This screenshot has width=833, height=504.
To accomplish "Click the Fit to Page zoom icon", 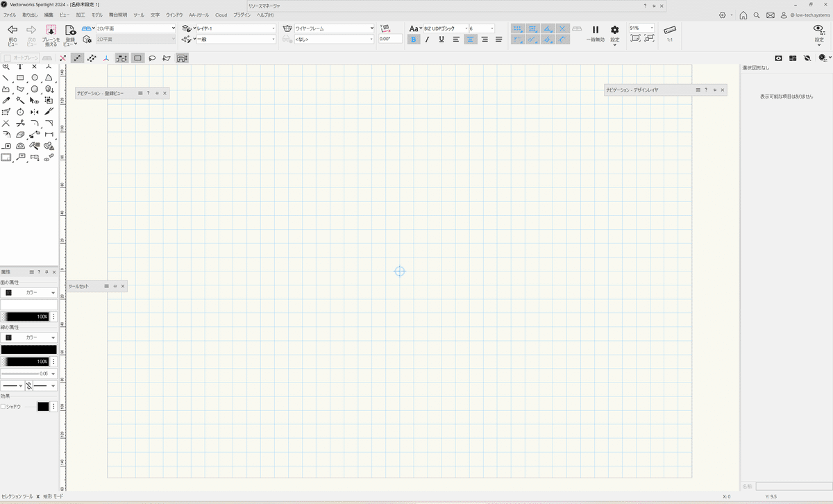I will [x=635, y=39].
